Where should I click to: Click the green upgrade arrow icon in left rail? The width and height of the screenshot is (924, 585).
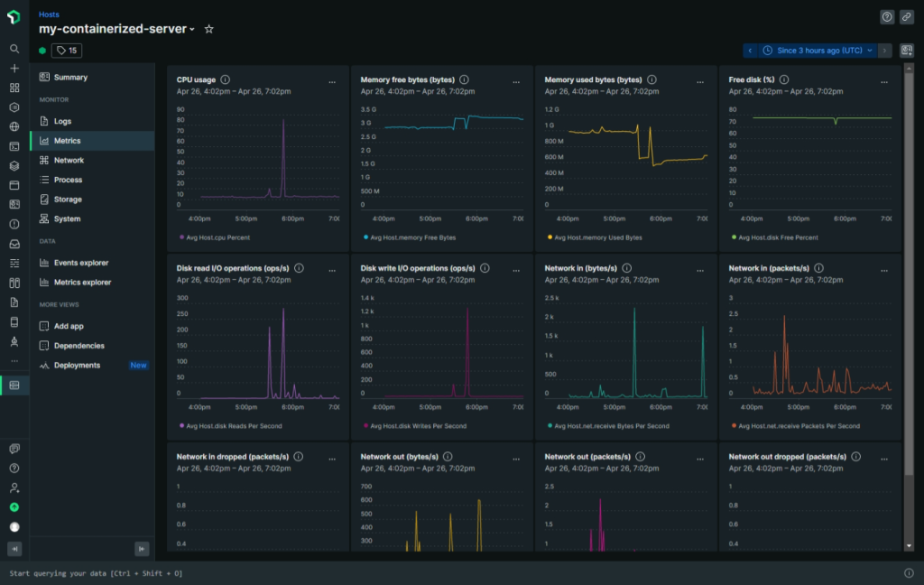coord(14,507)
